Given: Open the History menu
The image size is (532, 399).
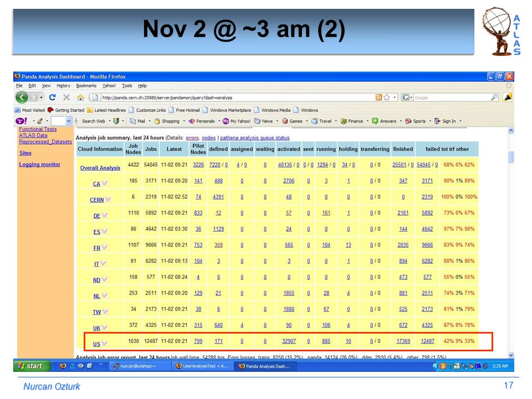Looking at the screenshot, I should (x=63, y=85).
